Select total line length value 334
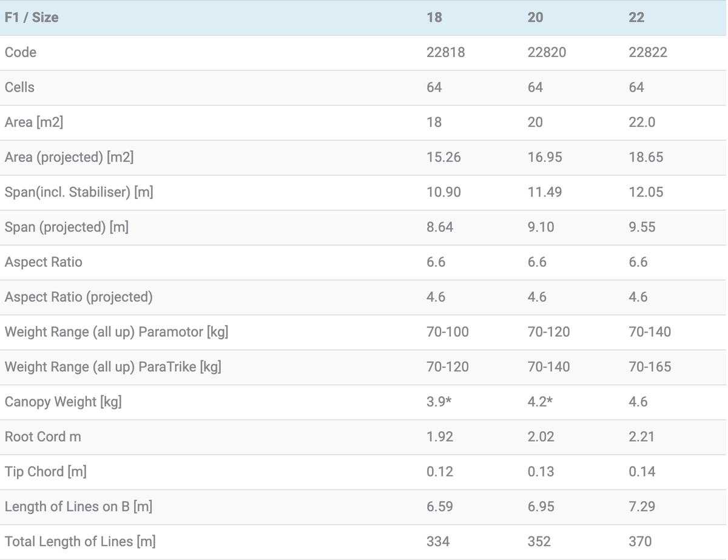Image resolution: width=728 pixels, height=560 pixels. (x=438, y=542)
